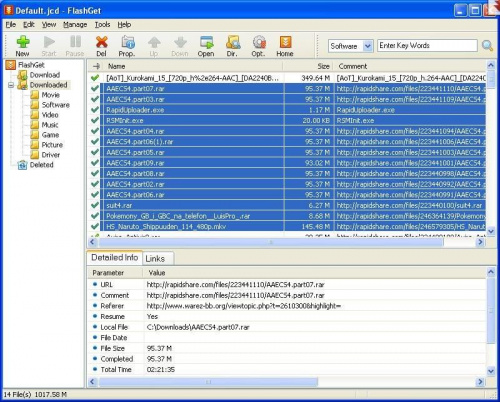Click the Start toolbar icon
Viewport: 500px width, 402px height.
(x=49, y=46)
